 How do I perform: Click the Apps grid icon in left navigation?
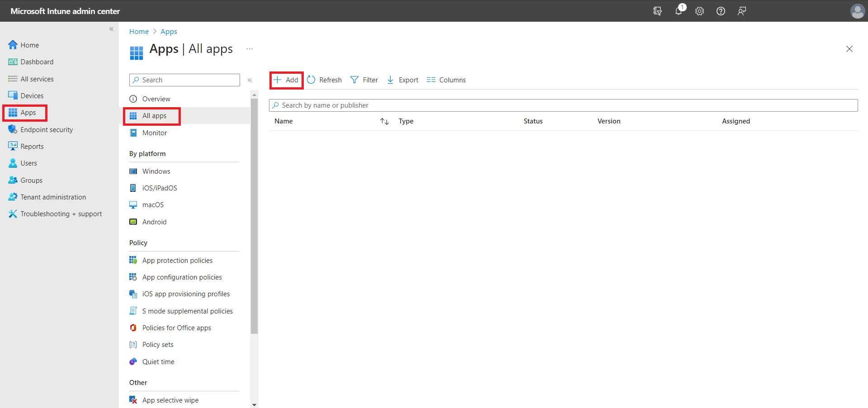[13, 113]
